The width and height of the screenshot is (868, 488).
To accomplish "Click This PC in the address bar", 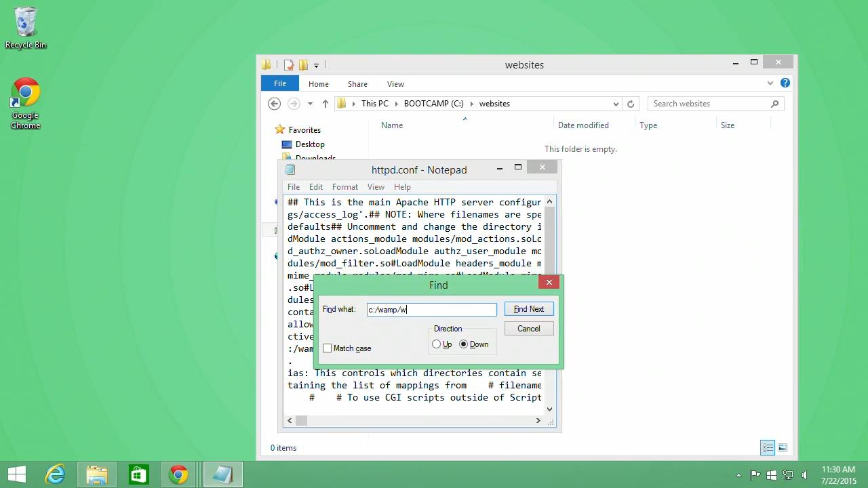I will coord(375,104).
